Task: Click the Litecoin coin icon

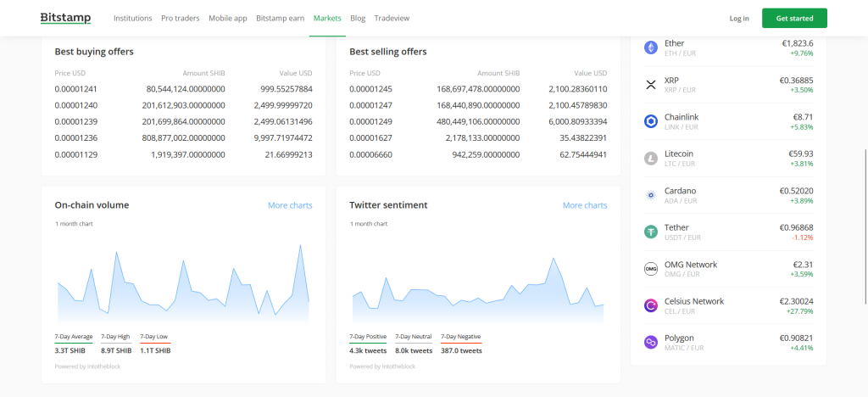Action: coord(651,159)
